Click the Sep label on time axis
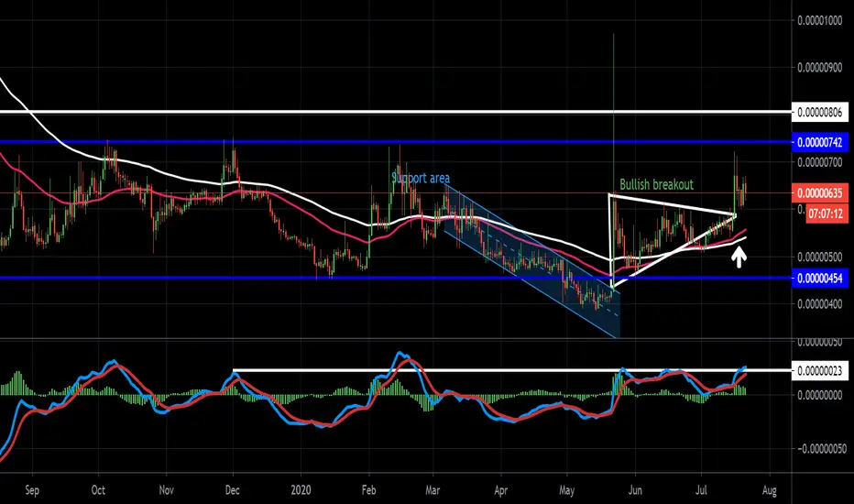The height and width of the screenshot is (504, 854). click(32, 490)
